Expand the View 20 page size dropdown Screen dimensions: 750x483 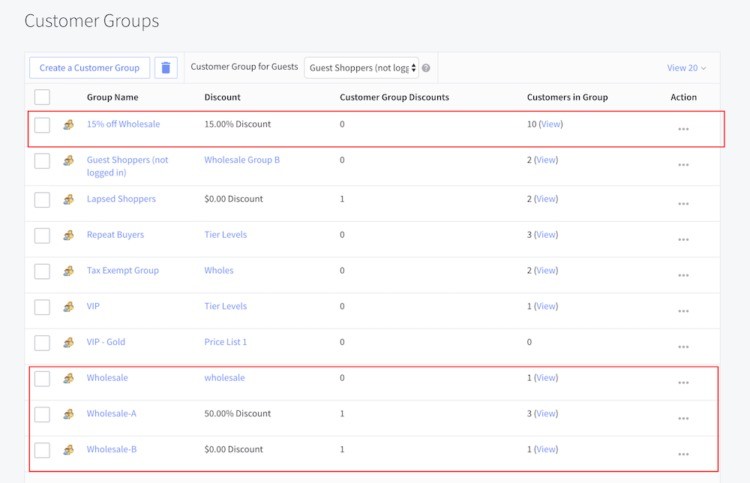686,68
